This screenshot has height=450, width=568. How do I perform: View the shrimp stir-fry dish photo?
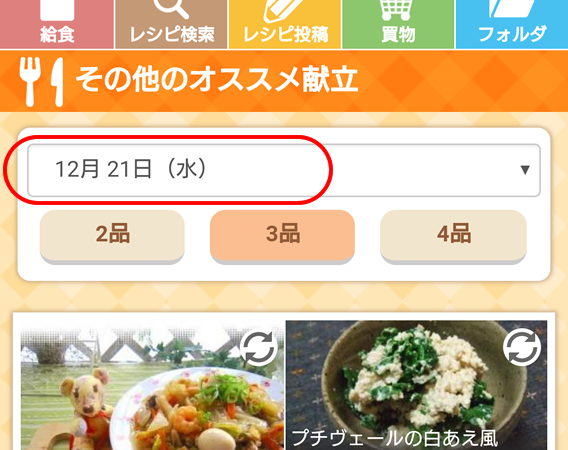pos(152,389)
